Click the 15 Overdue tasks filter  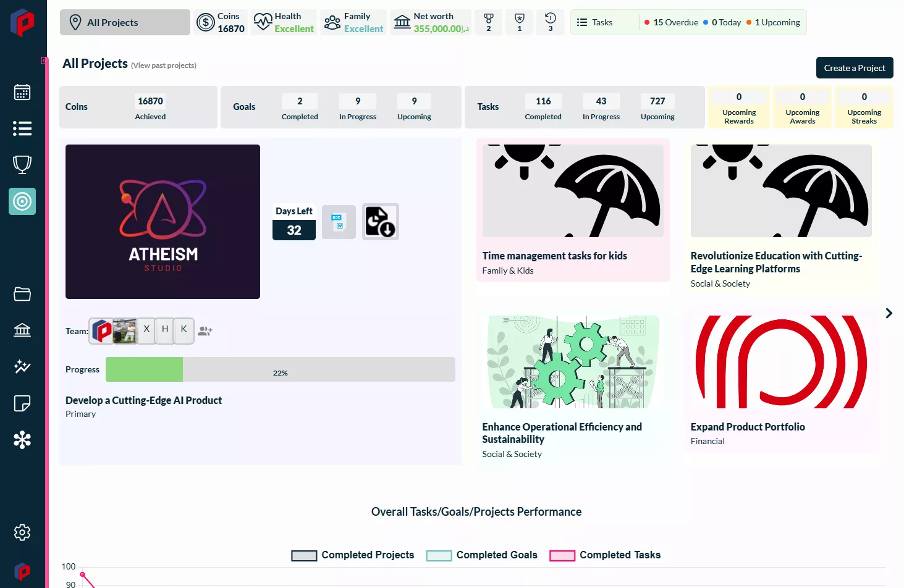[x=671, y=22]
